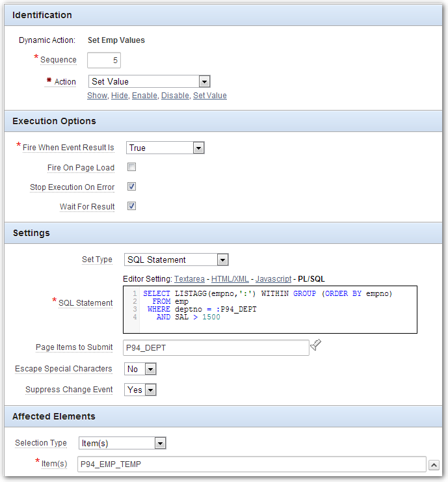Open the Suppress Change Event dropdown
Viewport: 448px width, 482px height.
pos(140,390)
